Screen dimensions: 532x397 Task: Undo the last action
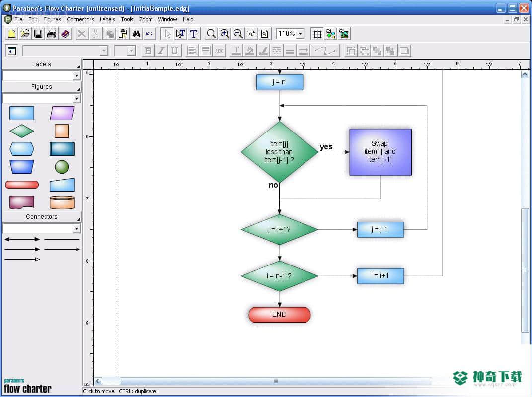(150, 34)
